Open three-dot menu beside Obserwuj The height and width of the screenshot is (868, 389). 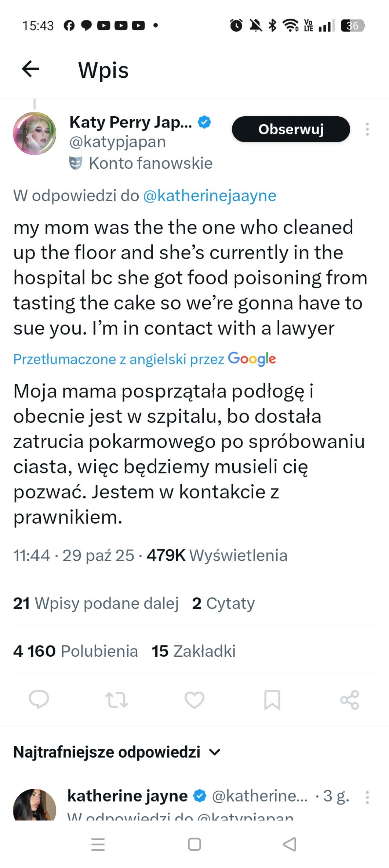[367, 129]
